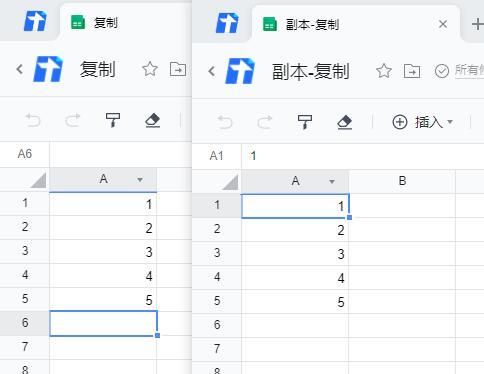
Task: Click the 复制 document title
Action: point(98,69)
